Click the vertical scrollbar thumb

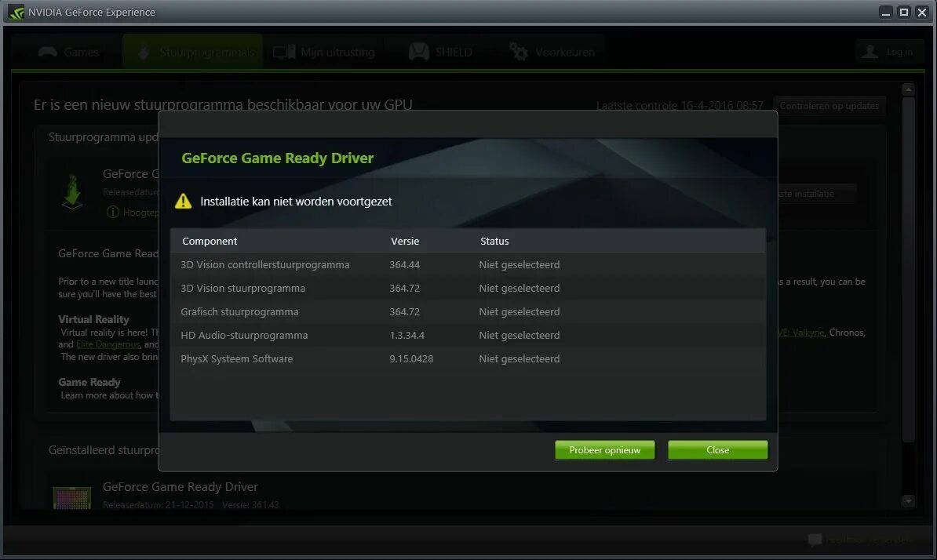click(908, 270)
